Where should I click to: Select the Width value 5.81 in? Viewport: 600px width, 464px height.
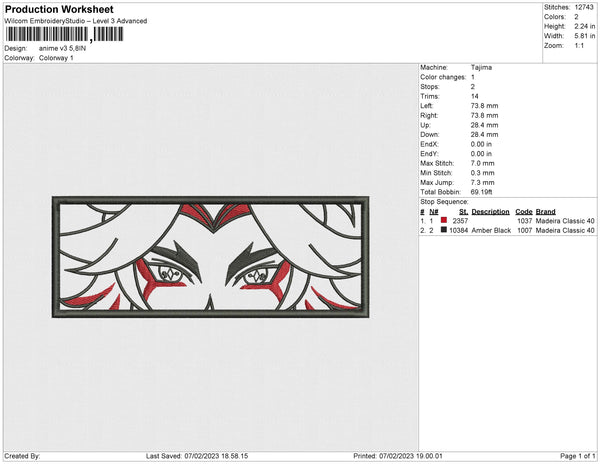pos(584,36)
